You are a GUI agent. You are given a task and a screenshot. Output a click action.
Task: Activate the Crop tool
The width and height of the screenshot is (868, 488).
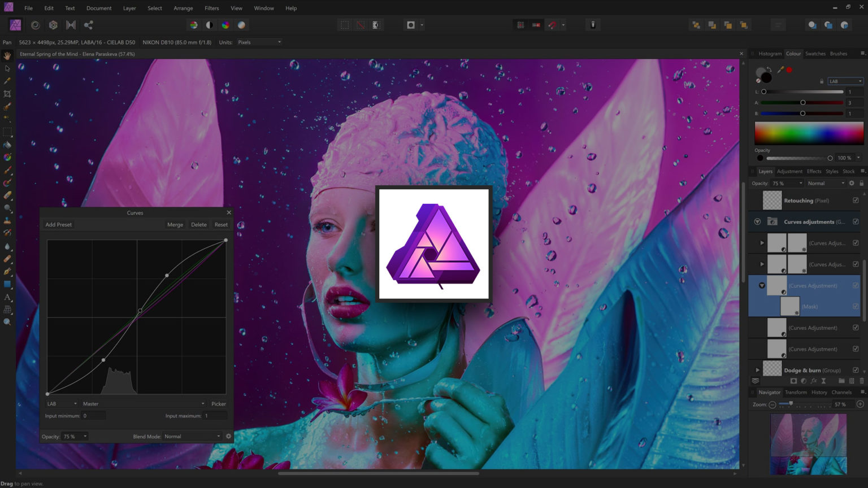point(7,94)
